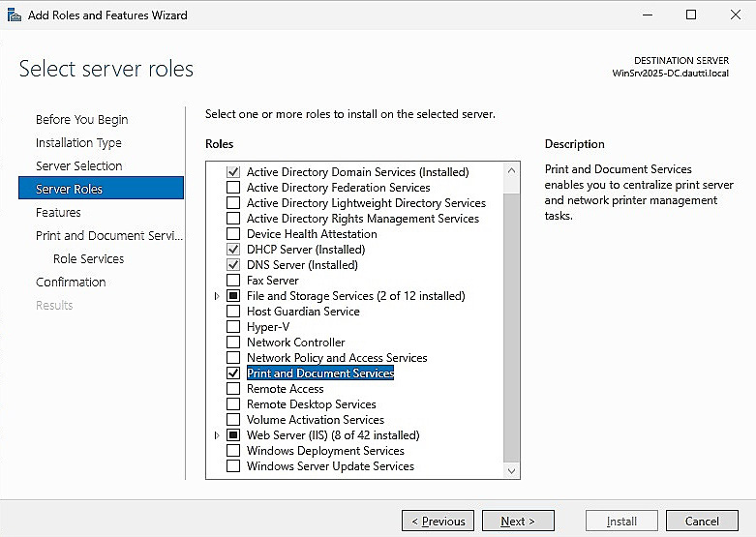Go to the Before You Begin step

(82, 120)
